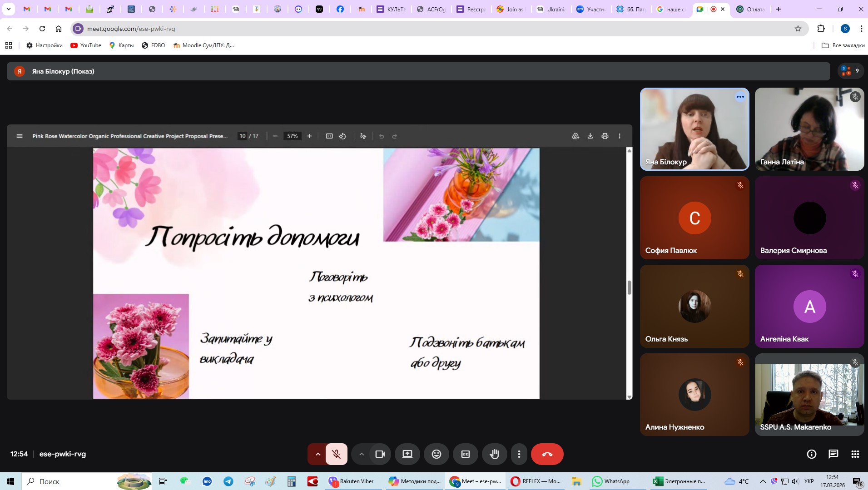Viewport: 868px width, 490px height.
Task: Open meeting details info icon
Action: click(x=811, y=454)
